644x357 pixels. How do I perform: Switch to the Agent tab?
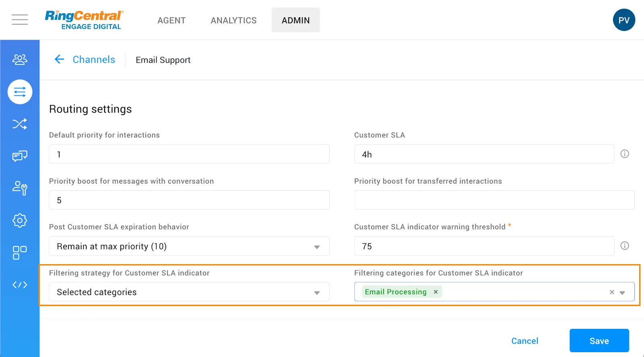171,20
